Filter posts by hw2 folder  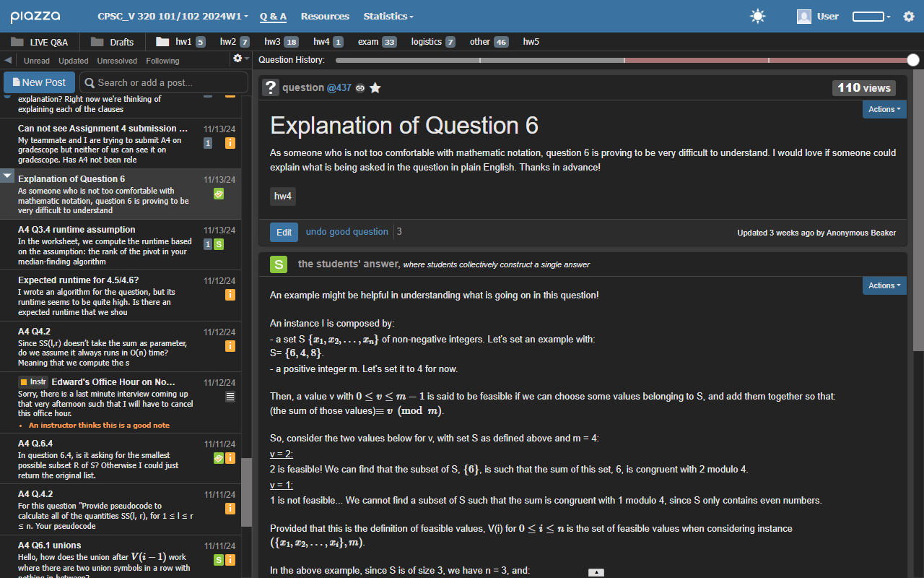click(235, 42)
